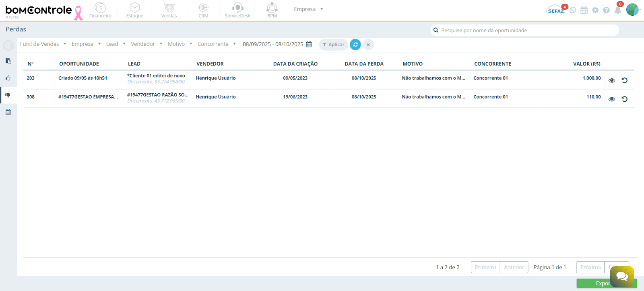Click the Aplicar filter button
The height and width of the screenshot is (291, 644).
pos(334,45)
